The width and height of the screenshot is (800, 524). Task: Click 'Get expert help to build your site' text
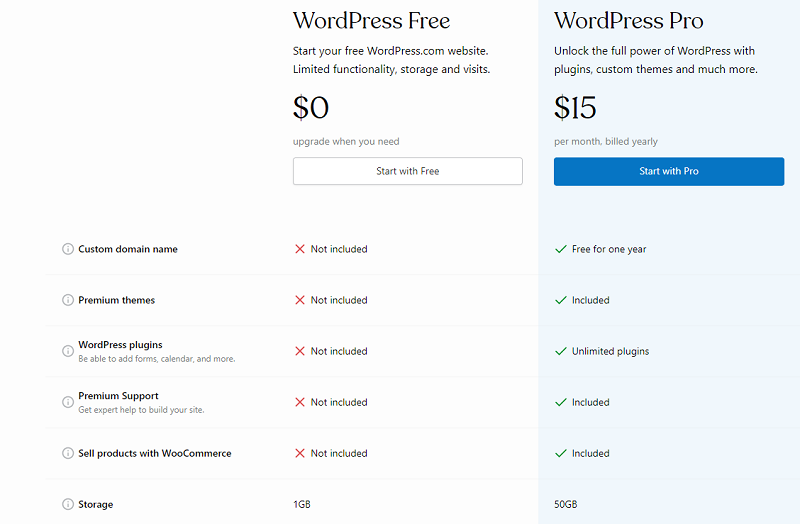coord(141,410)
